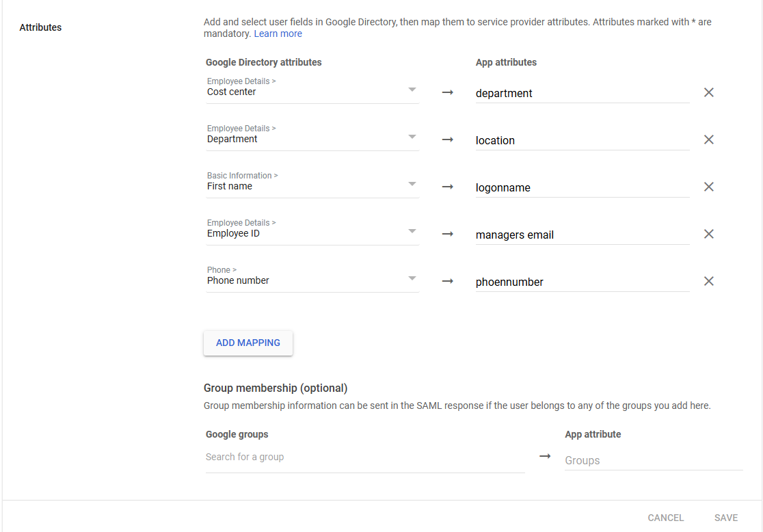Remove the phoennumber mapping row
Screen dimensions: 763x532
(709, 281)
